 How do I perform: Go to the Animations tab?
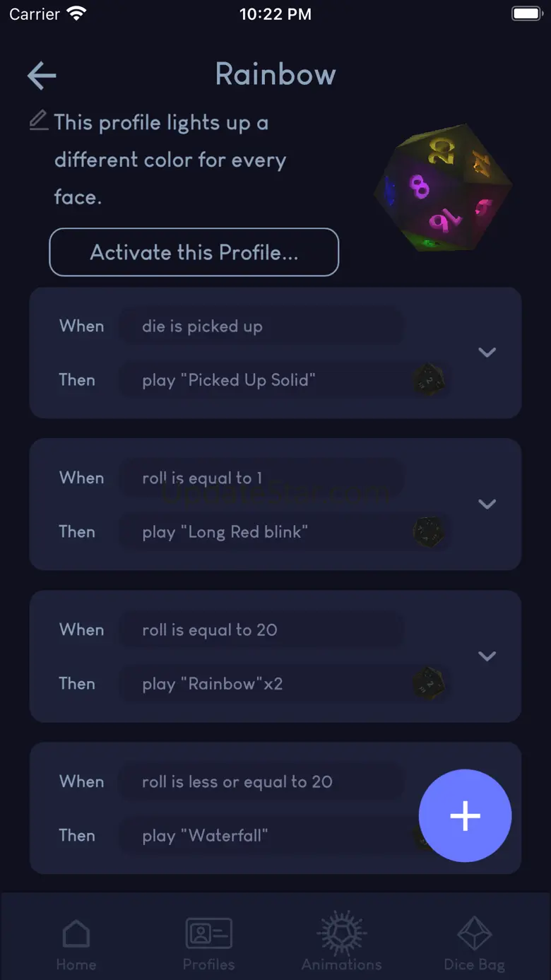(x=342, y=943)
